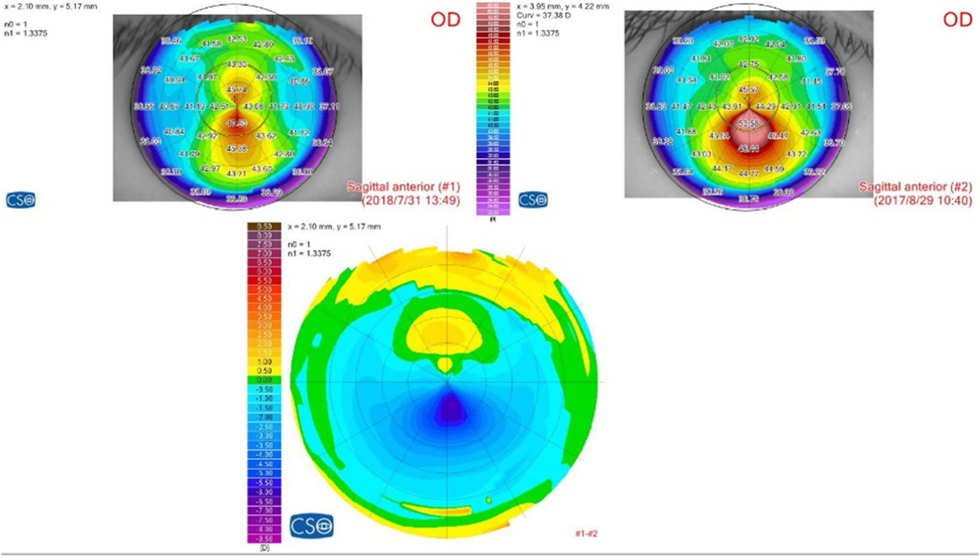This screenshot has width=980, height=557.
Task: Click the 43.71 value on map #1
Action: click(237, 174)
